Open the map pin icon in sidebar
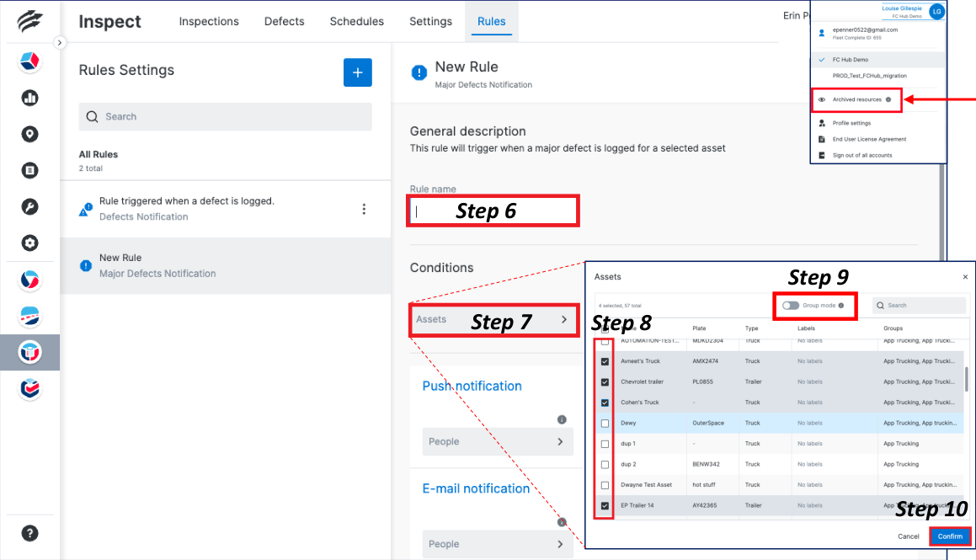The image size is (976, 560). [30, 134]
